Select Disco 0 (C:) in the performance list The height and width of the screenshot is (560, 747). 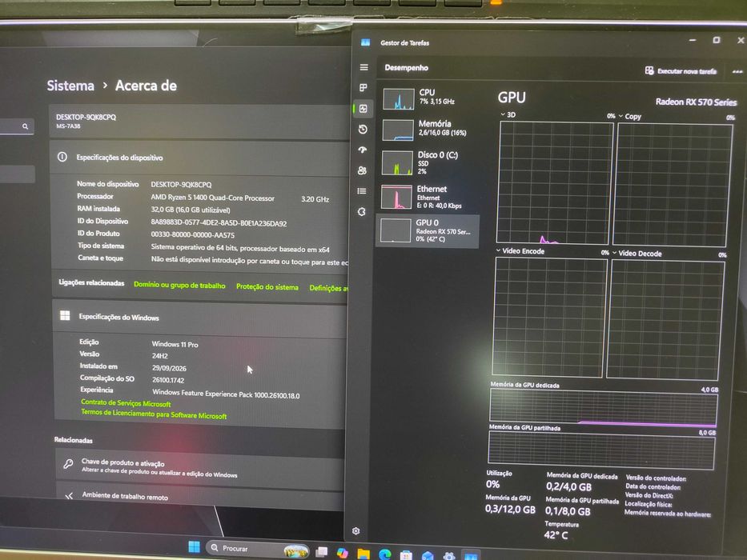tap(427, 162)
